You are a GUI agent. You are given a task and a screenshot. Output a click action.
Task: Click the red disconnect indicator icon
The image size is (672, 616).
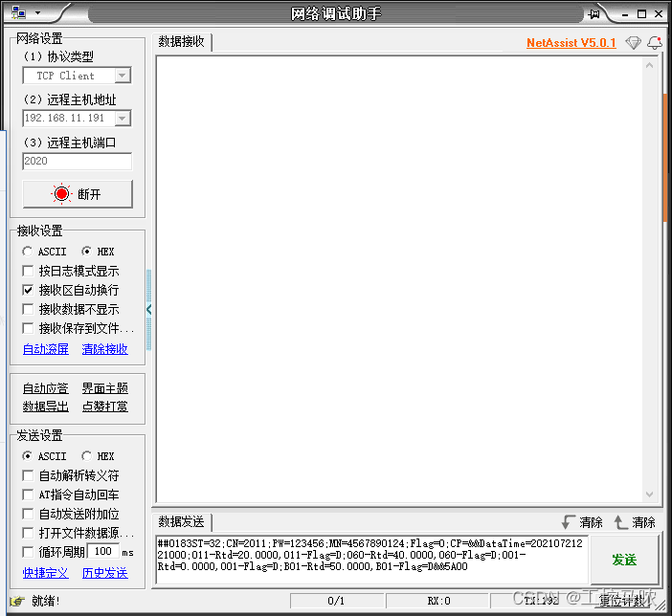61,194
